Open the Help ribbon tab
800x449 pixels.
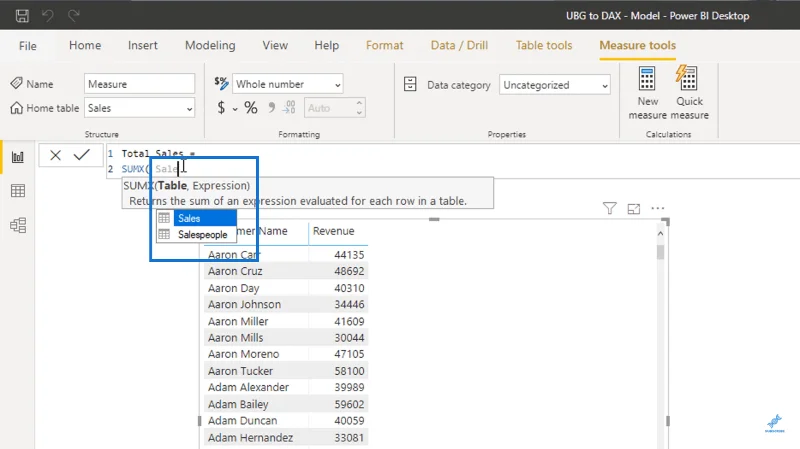[327, 45]
